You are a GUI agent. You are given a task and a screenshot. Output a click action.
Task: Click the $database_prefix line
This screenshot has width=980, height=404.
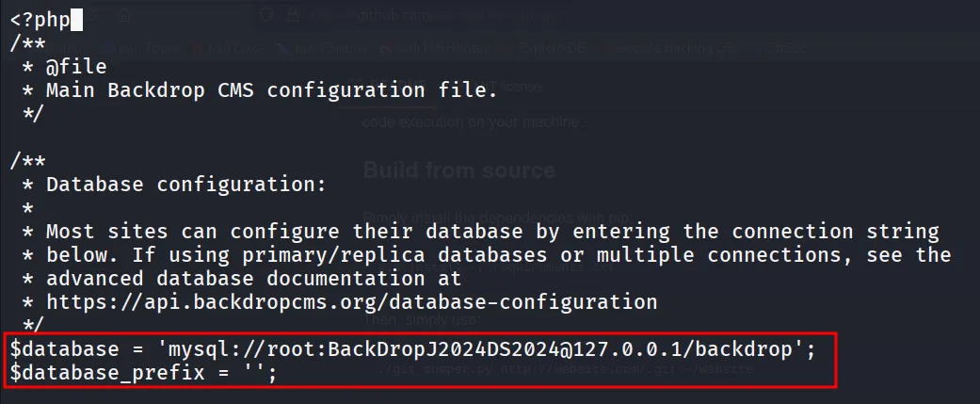(142, 373)
